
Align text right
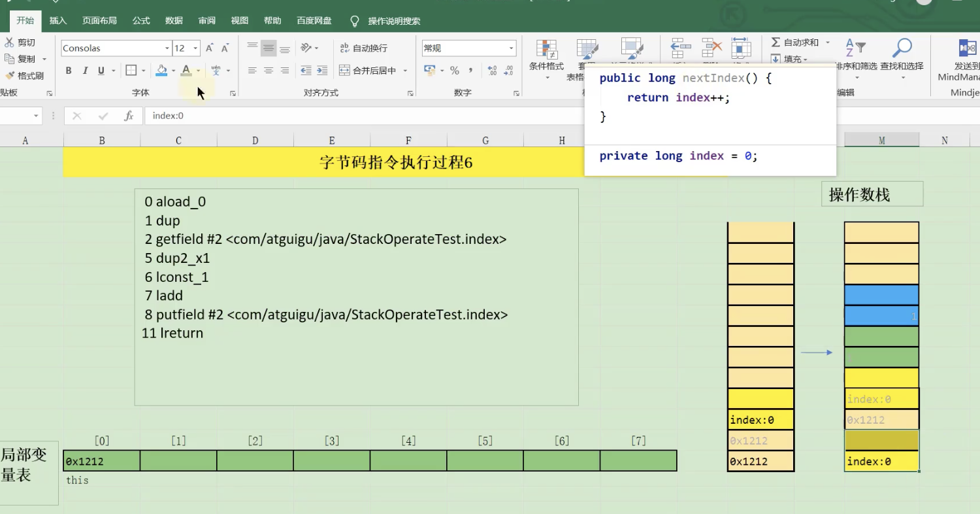285,71
